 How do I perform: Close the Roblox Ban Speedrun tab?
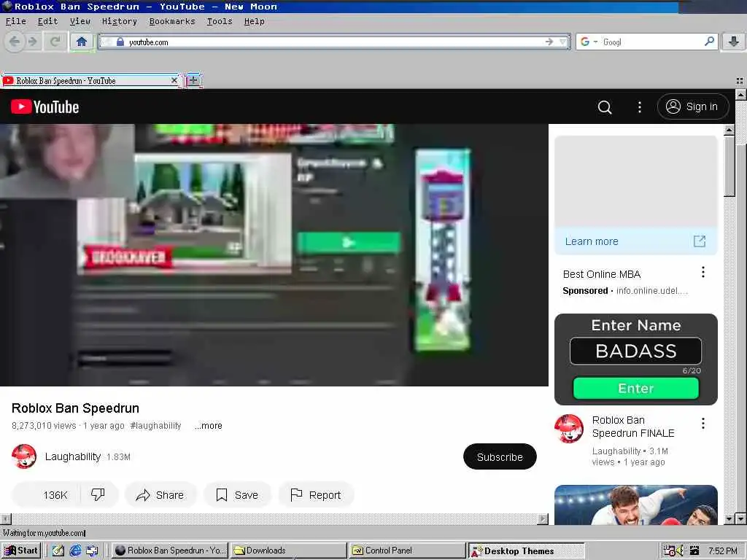pos(174,80)
